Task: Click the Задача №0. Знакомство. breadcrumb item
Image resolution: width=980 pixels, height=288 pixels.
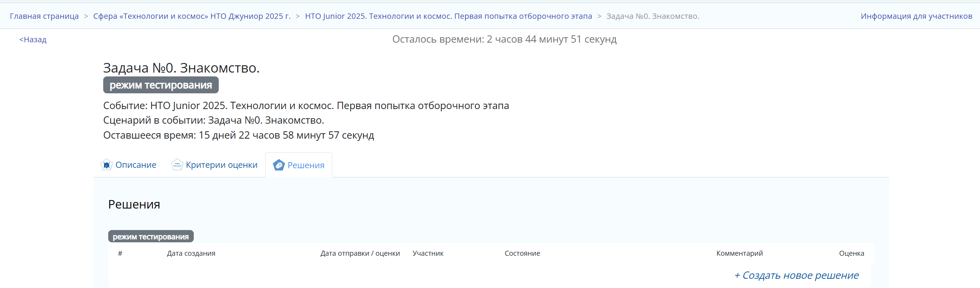Action: click(652, 16)
